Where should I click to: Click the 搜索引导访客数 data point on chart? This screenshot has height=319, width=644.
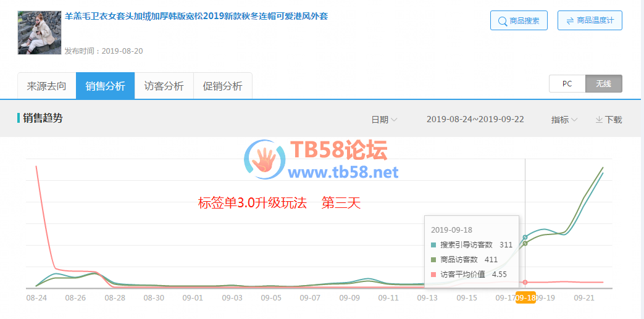pyautogui.click(x=525, y=237)
